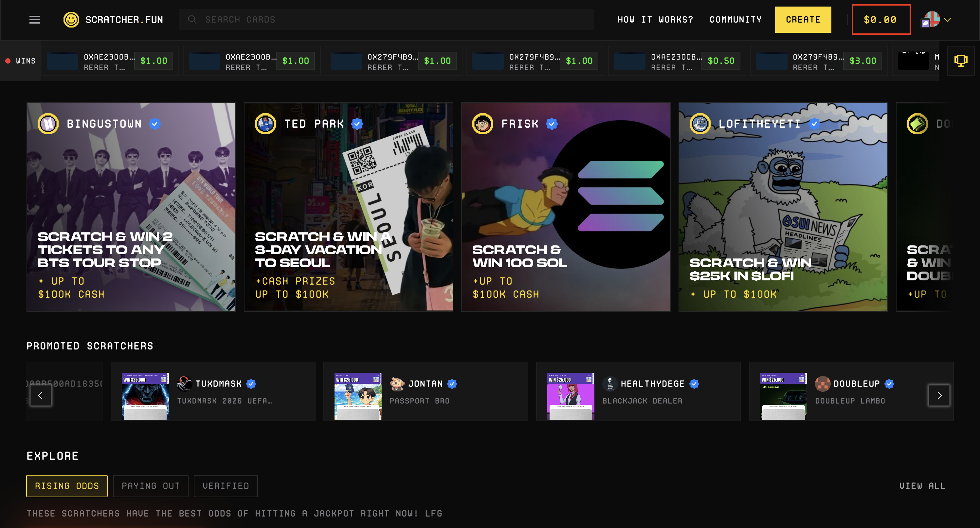Switch to the Paying Out filter

[x=150, y=486]
